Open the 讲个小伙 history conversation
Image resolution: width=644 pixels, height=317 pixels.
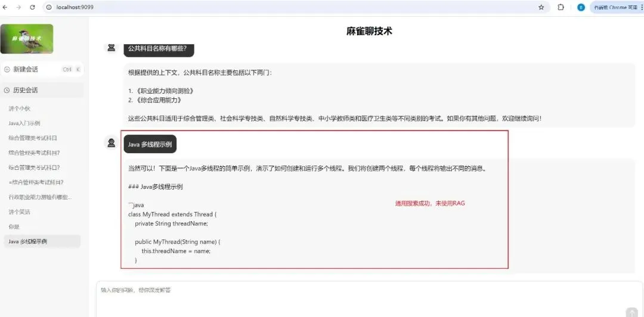coord(19,109)
